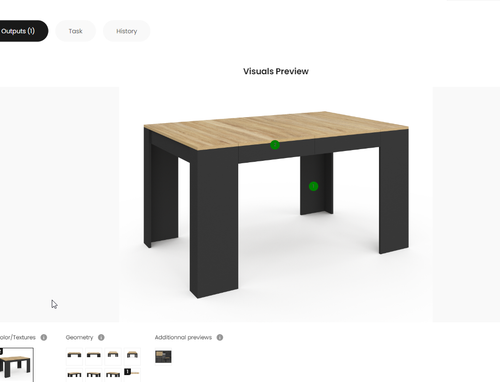Open the dark Additionnal previews thumbnail
This screenshot has width=500, height=382.
[163, 356]
